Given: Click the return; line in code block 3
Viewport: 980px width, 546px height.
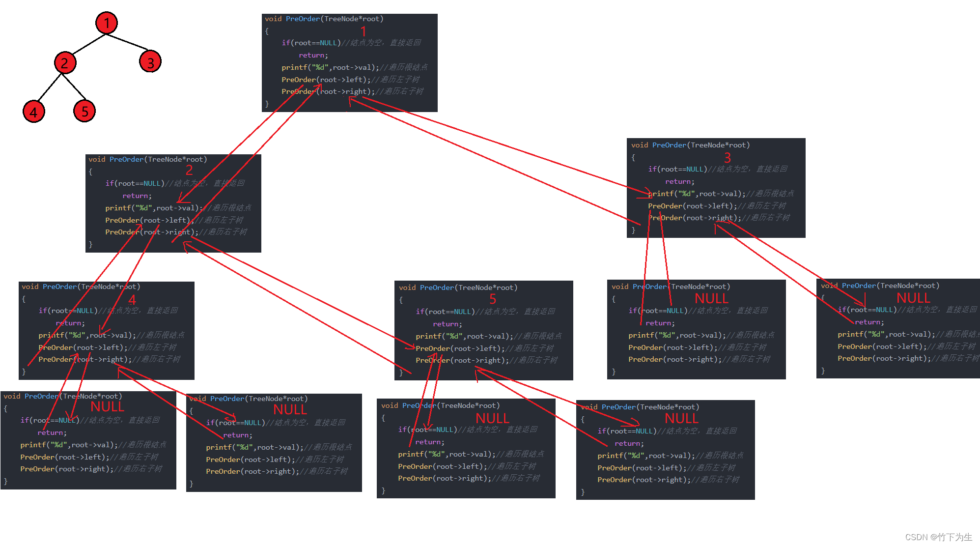Looking at the screenshot, I should click(680, 181).
